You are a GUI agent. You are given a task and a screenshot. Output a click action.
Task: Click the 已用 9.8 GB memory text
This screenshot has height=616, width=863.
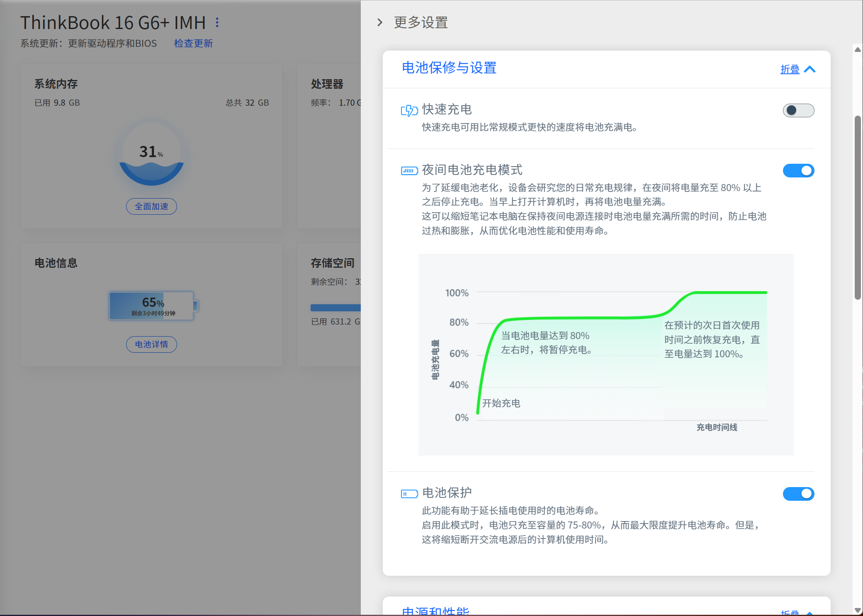(57, 103)
